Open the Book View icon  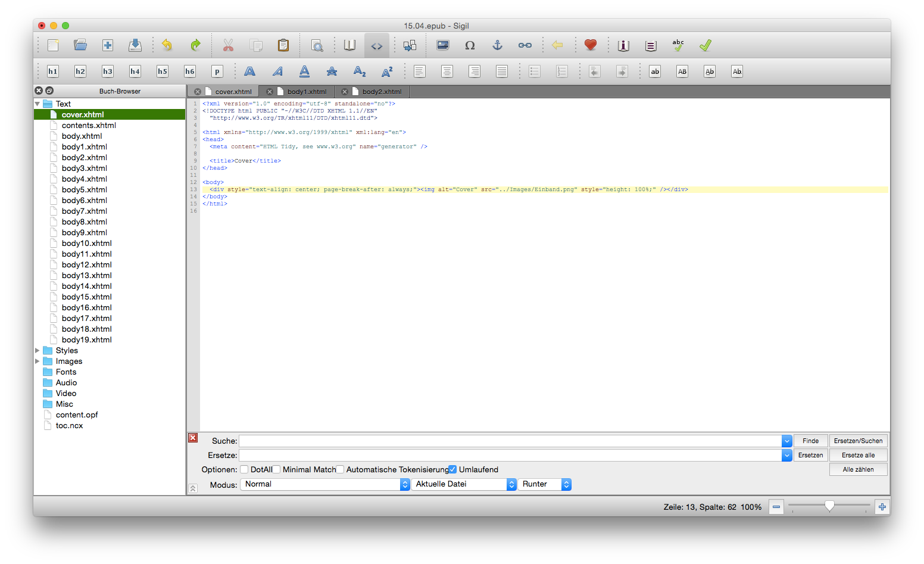point(349,45)
